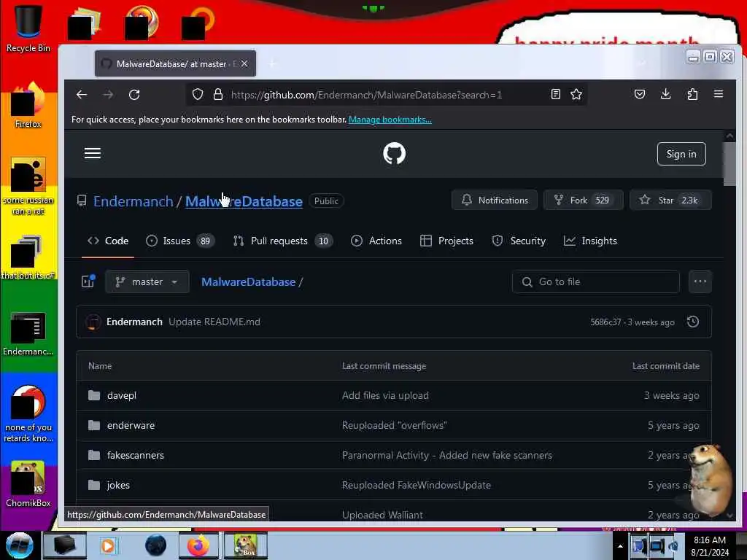Open 'Reuploaded FakeWindowsUpdate' commit message
Image resolution: width=747 pixels, height=560 pixels.
417,485
